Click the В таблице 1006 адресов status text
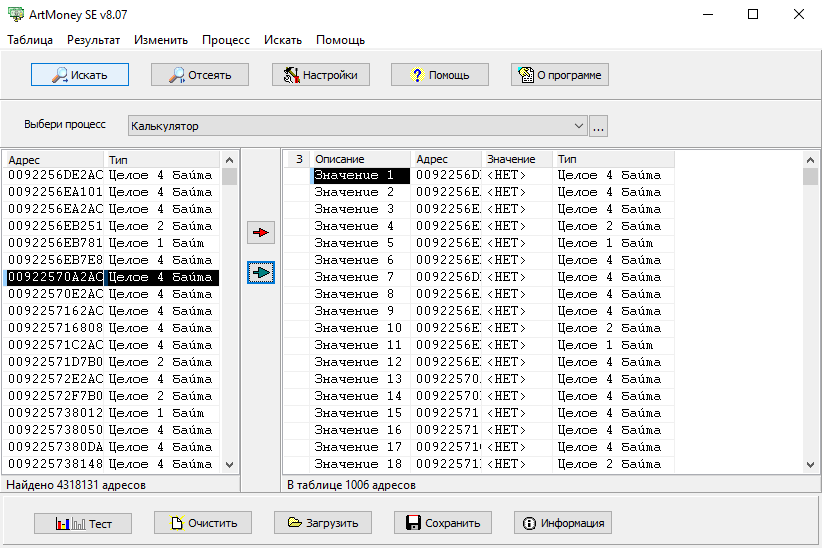The width and height of the screenshot is (822, 548). point(351,485)
